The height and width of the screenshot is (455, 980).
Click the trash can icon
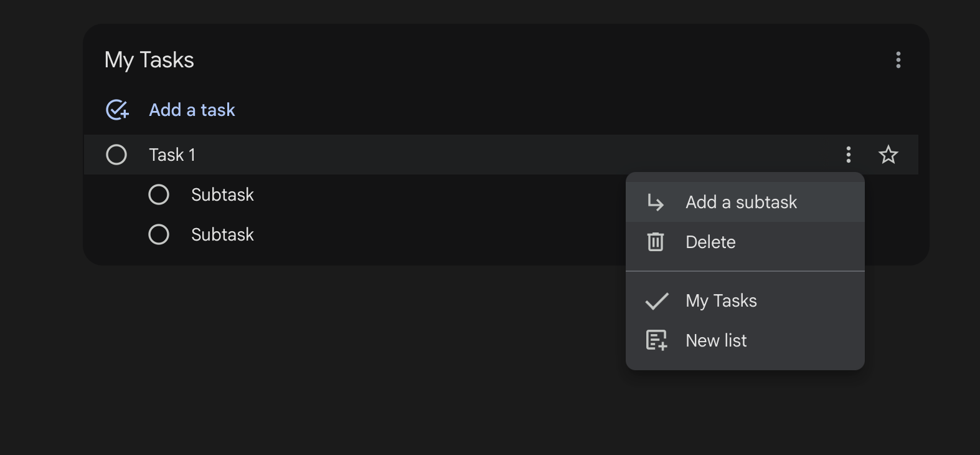(x=656, y=242)
